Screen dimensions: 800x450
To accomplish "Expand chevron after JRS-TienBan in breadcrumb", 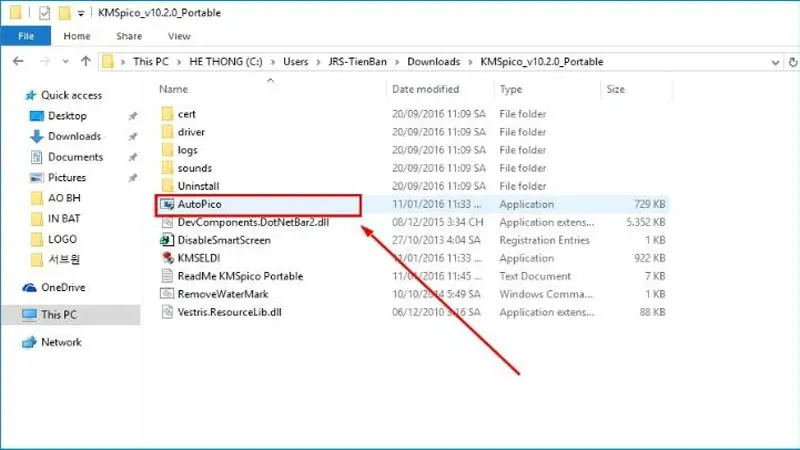I will click(397, 62).
